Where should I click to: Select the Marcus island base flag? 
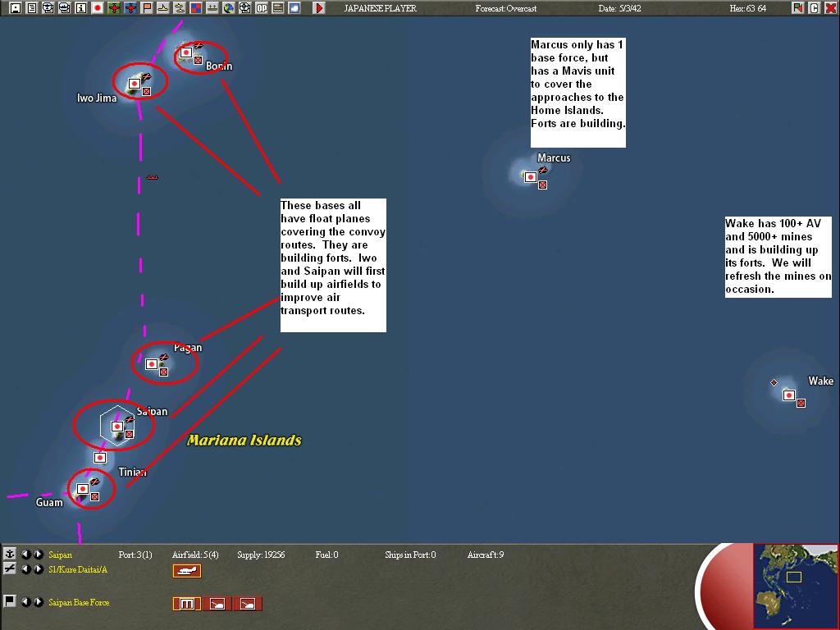coord(531,177)
